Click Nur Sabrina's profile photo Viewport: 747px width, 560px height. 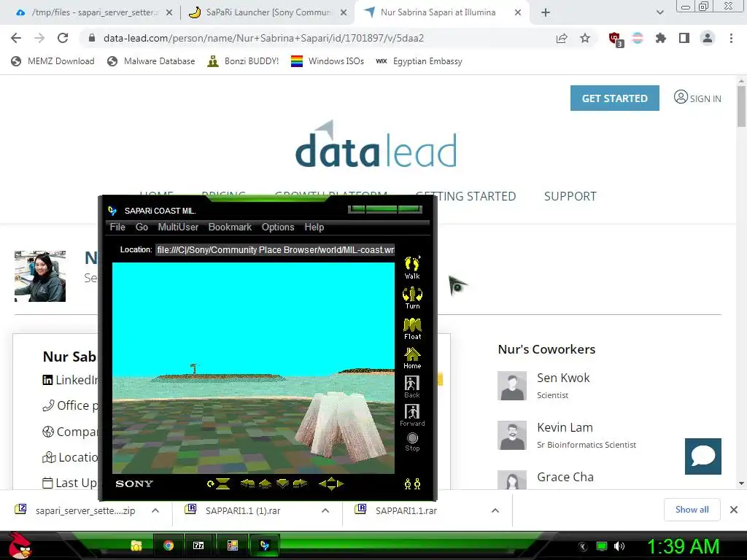(40, 276)
